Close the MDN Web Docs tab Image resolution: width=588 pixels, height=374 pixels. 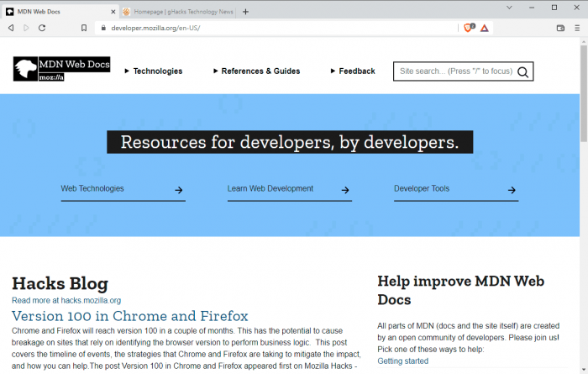pos(112,12)
